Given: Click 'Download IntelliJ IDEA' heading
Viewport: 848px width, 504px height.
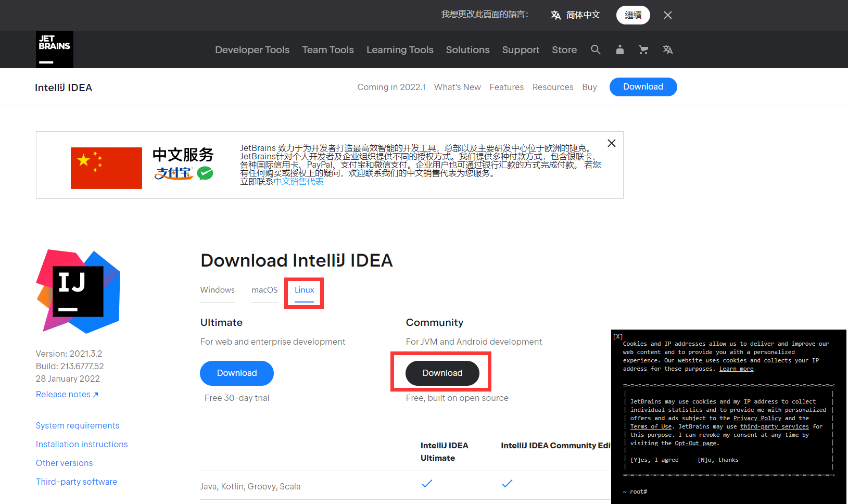Looking at the screenshot, I should [297, 260].
